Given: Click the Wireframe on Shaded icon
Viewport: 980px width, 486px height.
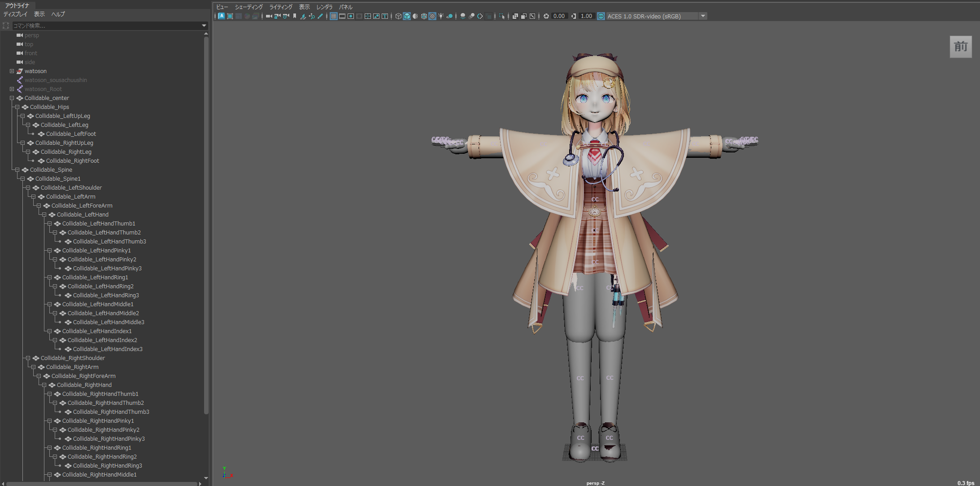Looking at the screenshot, I should pyautogui.click(x=424, y=16).
